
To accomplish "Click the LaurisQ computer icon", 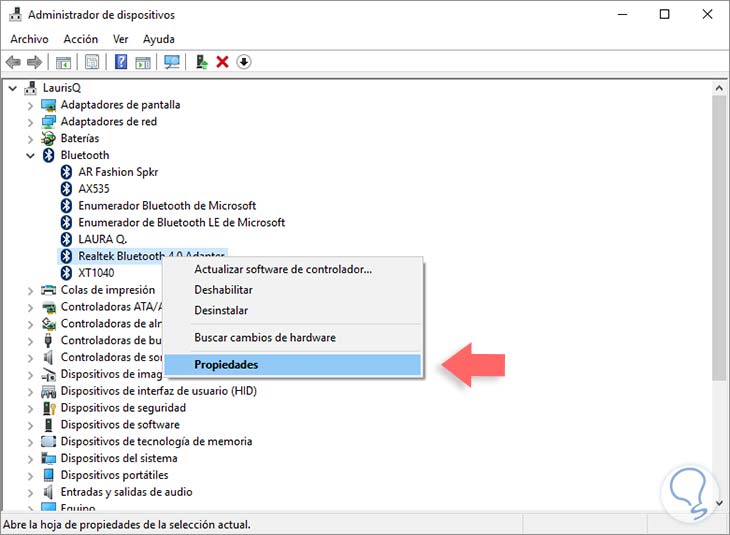I will click(31, 88).
